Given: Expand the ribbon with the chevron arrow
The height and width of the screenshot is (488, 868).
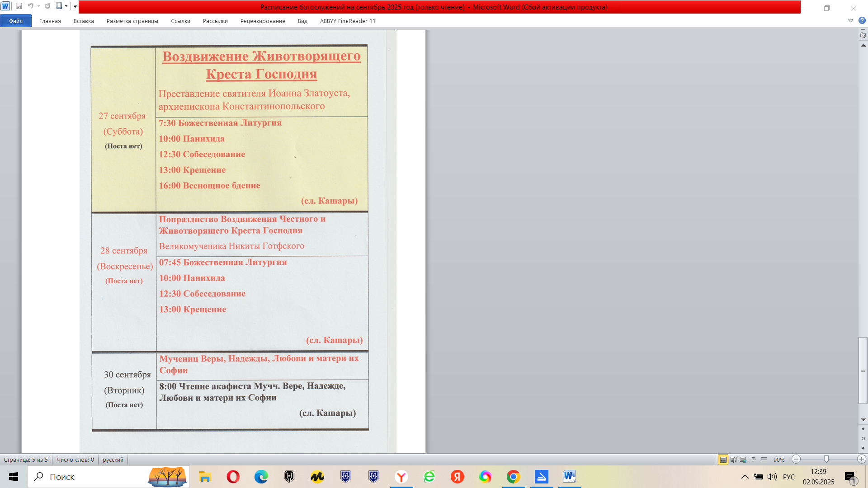Looking at the screenshot, I should coord(850,21).
